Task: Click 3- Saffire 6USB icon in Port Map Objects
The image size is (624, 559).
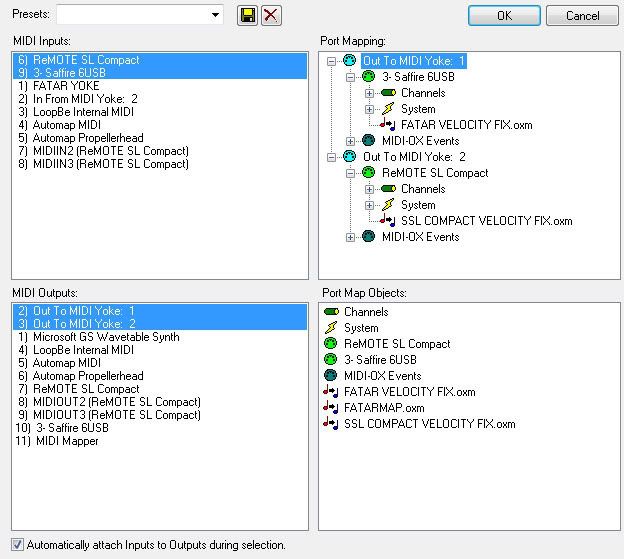Action: point(331,359)
